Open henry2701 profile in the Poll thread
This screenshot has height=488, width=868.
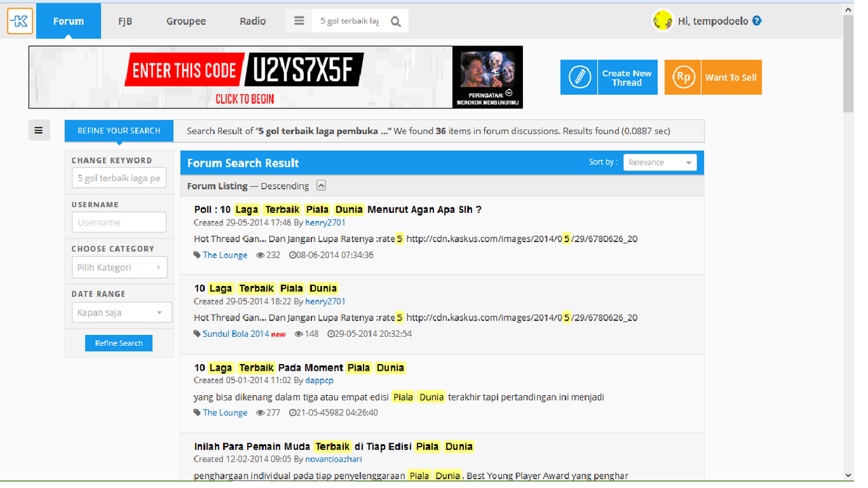325,222
